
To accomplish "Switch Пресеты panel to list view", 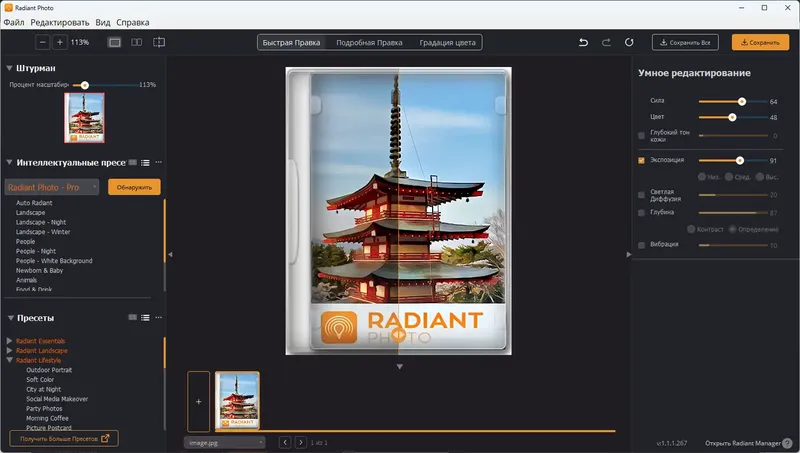I will pos(145,317).
